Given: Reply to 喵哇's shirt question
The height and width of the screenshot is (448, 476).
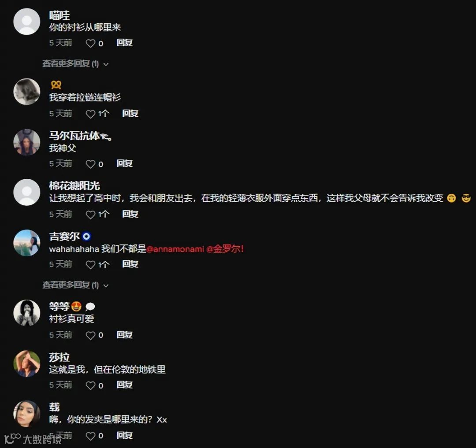Looking at the screenshot, I should [124, 43].
